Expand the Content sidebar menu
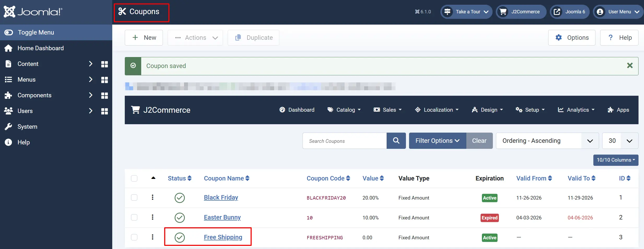The width and height of the screenshot is (644, 249). 91,64
